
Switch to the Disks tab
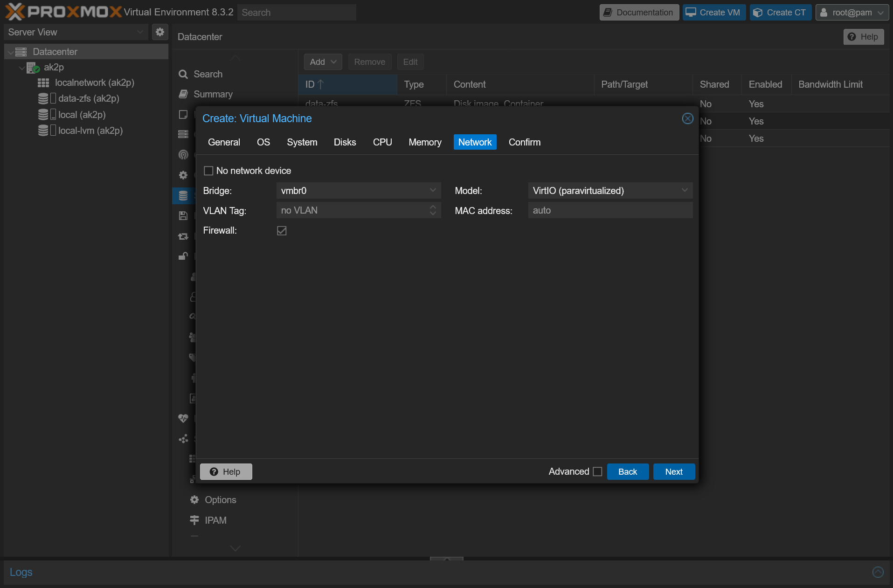pos(345,142)
